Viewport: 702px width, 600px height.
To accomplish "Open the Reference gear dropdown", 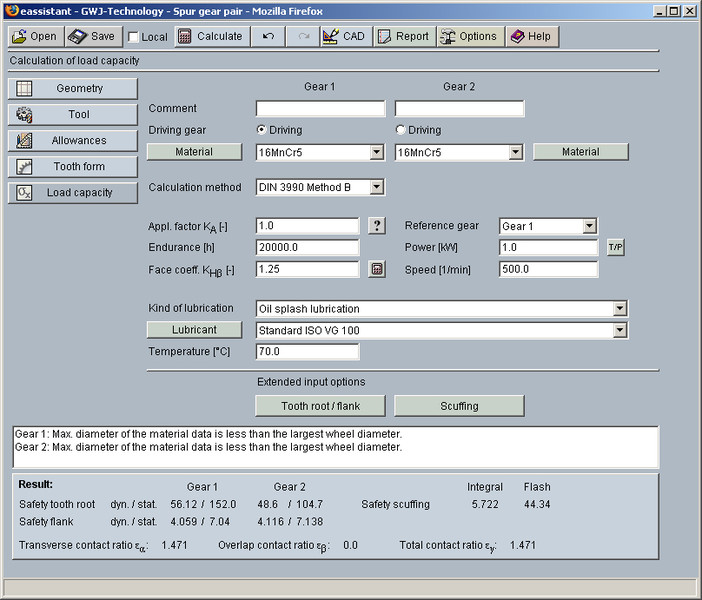I will 589,226.
